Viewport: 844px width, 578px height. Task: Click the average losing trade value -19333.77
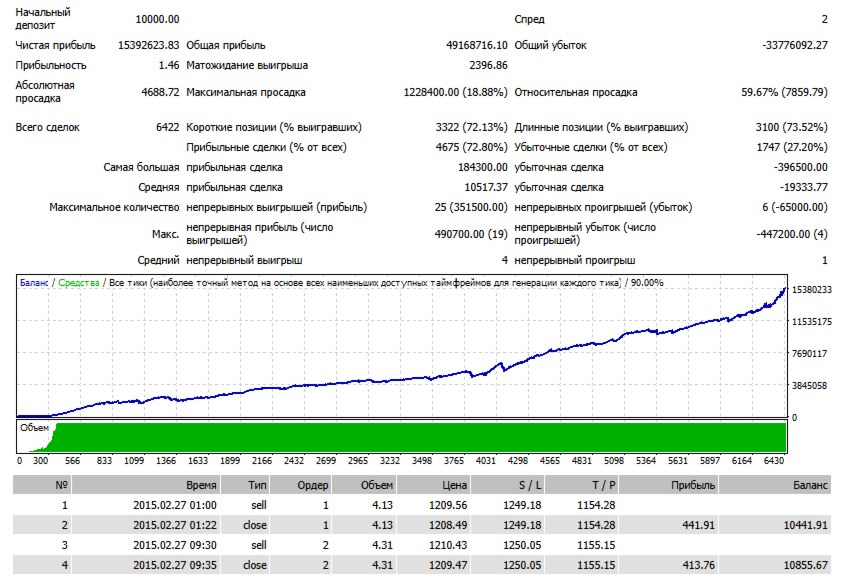[804, 187]
